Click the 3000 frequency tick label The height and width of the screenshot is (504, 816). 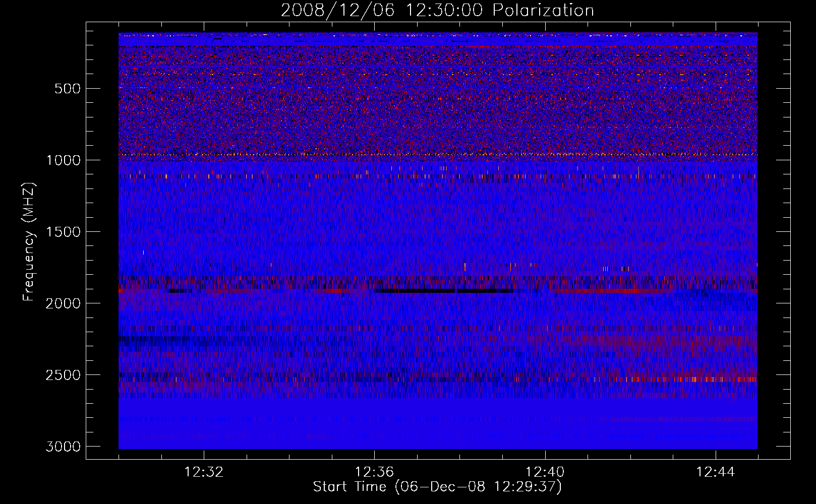coord(63,447)
